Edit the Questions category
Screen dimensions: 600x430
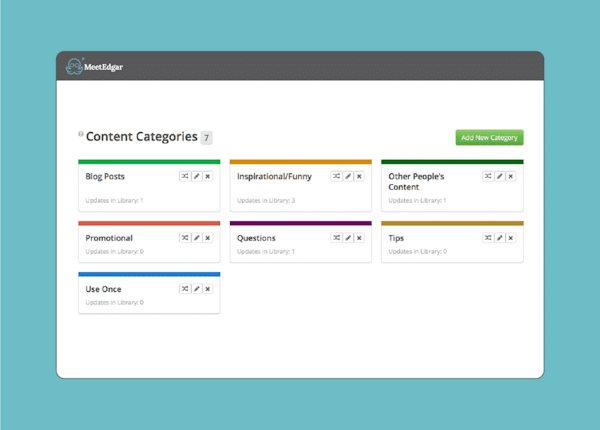(x=348, y=238)
